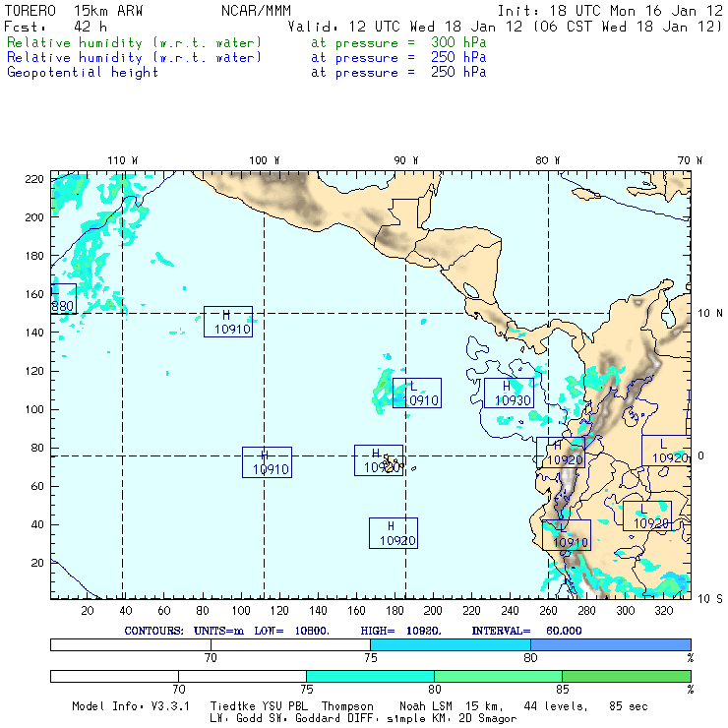Click the green above-85% swatch in the lower color bar
Screen dimensions: 728x728
tap(627, 677)
